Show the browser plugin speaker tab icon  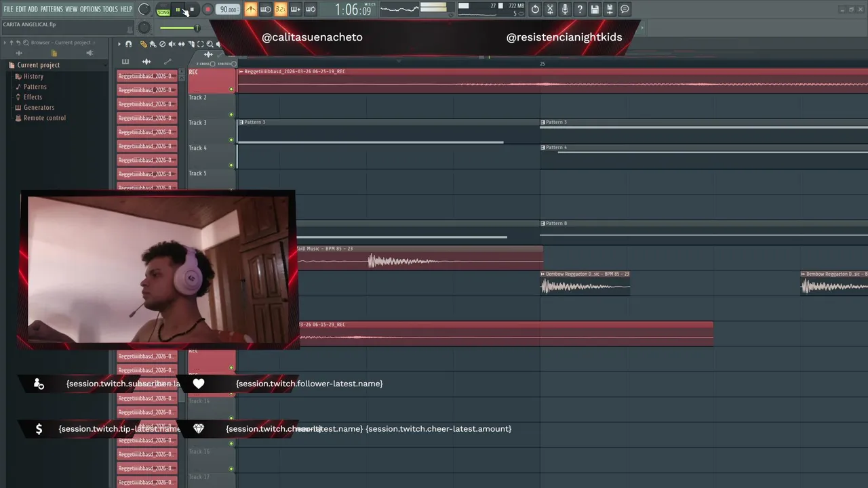90,53
